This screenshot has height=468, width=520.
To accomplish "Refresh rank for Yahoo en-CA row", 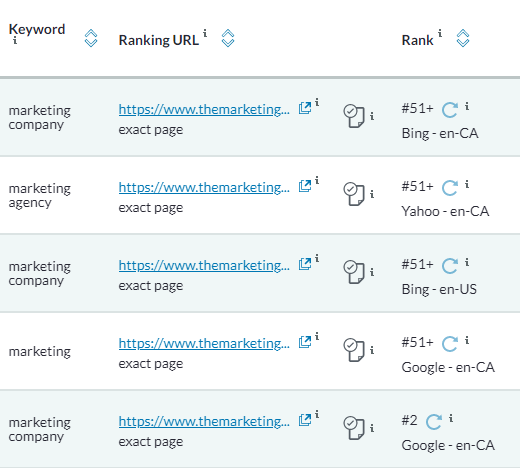I will (450, 188).
